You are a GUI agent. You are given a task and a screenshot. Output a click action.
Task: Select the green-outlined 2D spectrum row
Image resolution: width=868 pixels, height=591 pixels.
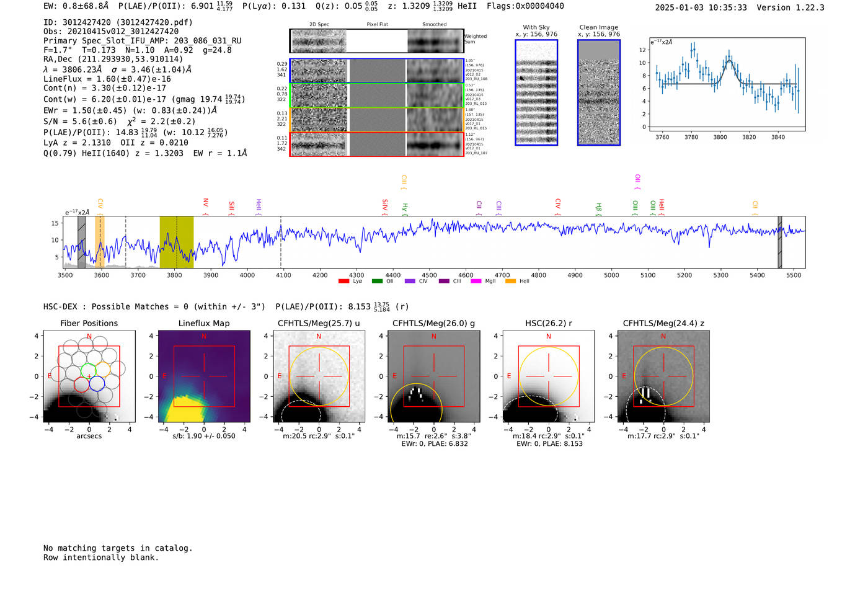pyautogui.click(x=376, y=96)
